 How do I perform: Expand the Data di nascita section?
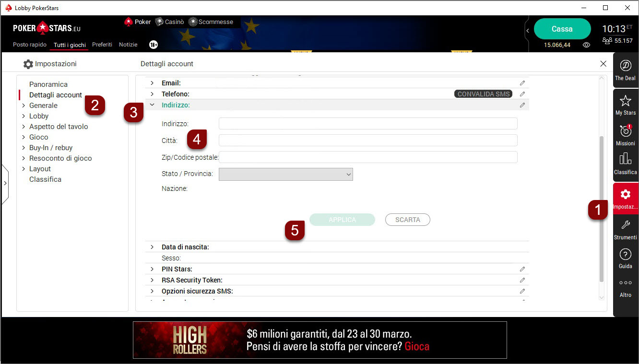coord(152,247)
